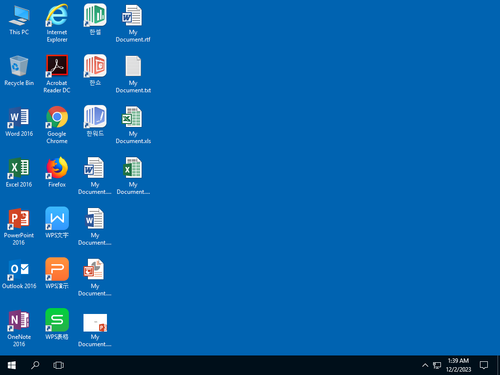500x375 pixels.
Task: Select the slide-thumbnail My Document beside WPS表格
Action: pos(95,330)
